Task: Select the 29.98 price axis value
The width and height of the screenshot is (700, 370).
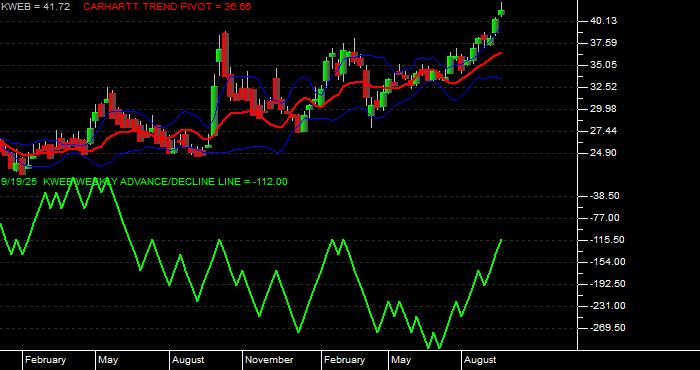Action: click(604, 109)
